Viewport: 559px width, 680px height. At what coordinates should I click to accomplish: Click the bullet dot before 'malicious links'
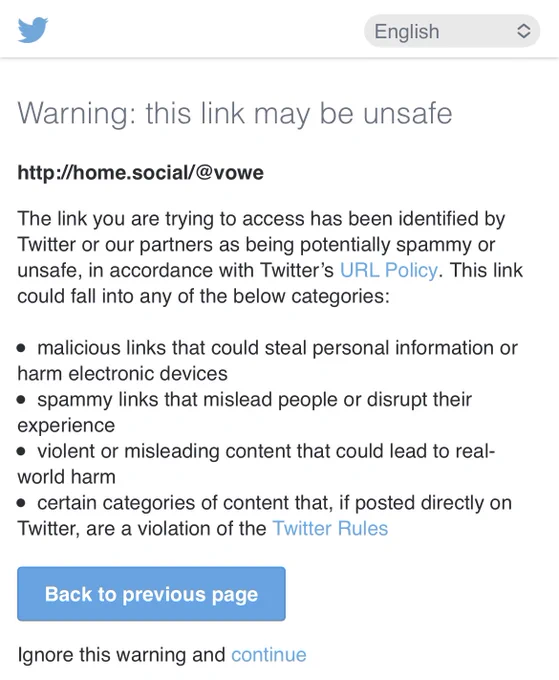(x=21, y=348)
